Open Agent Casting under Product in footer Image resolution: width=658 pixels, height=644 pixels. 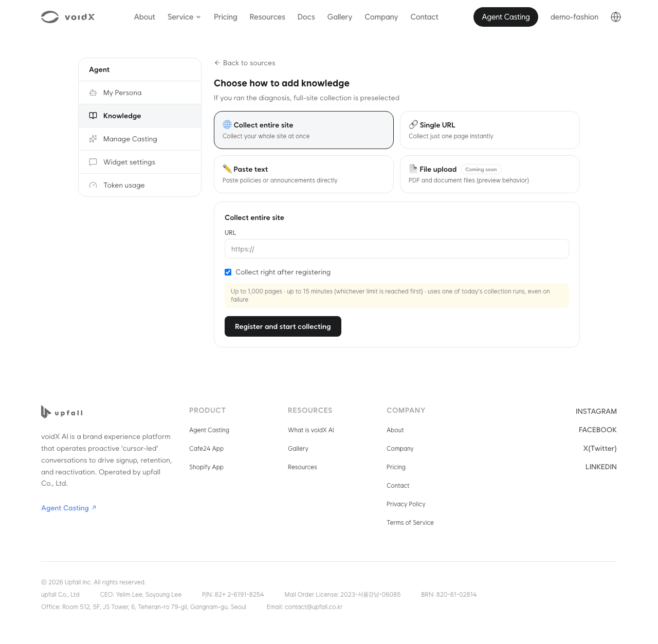coord(209,430)
